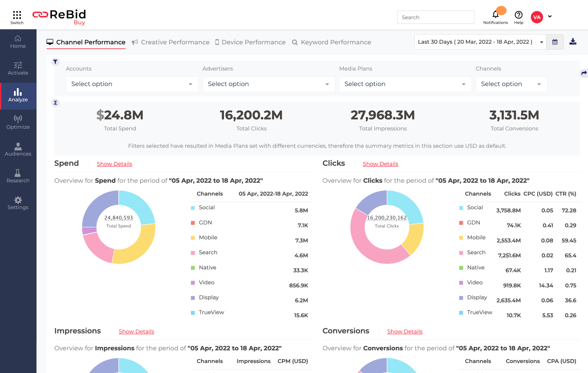Click the Switch app grid icon
Image resolution: width=588 pixels, height=373 pixels.
click(x=17, y=13)
